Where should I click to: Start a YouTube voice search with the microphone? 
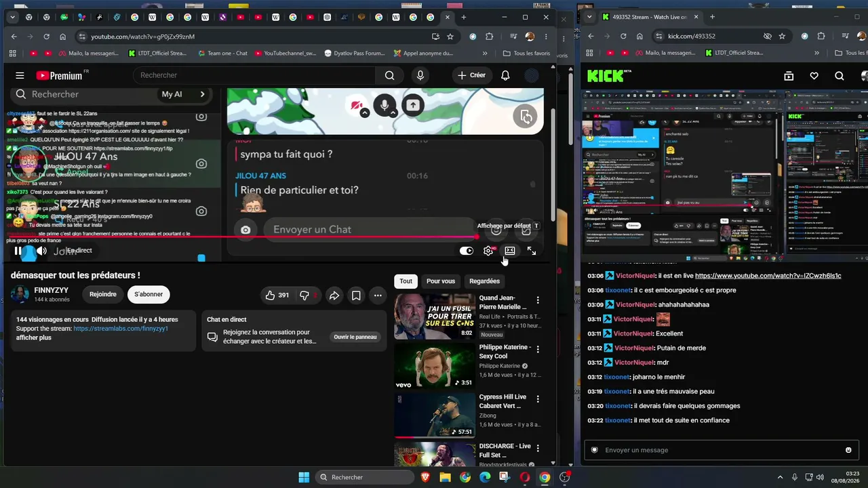click(420, 75)
